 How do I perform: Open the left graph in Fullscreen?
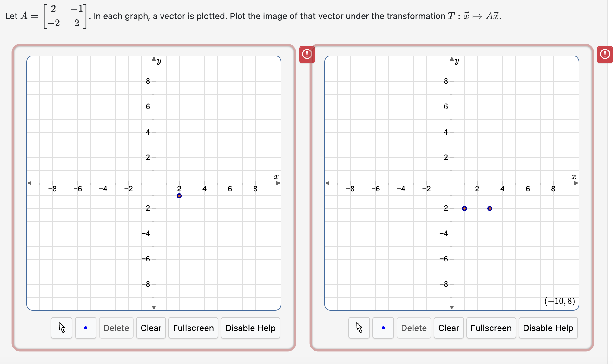pos(193,328)
